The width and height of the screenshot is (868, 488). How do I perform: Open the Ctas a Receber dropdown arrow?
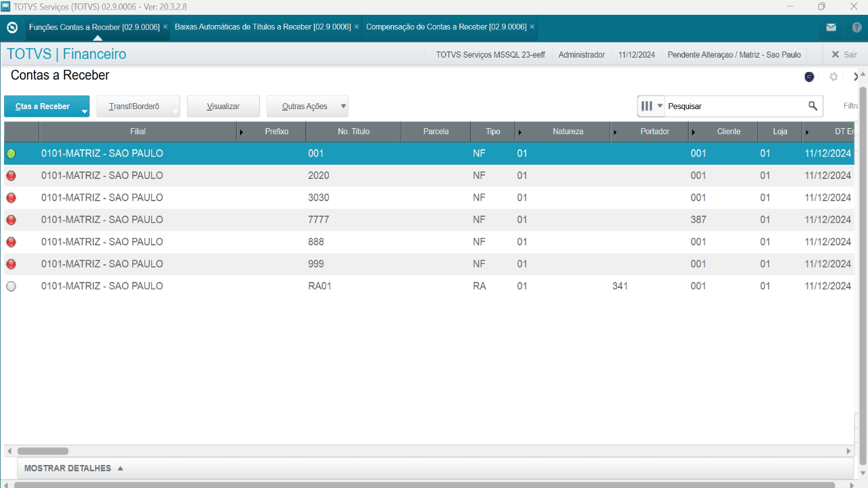pos(84,111)
